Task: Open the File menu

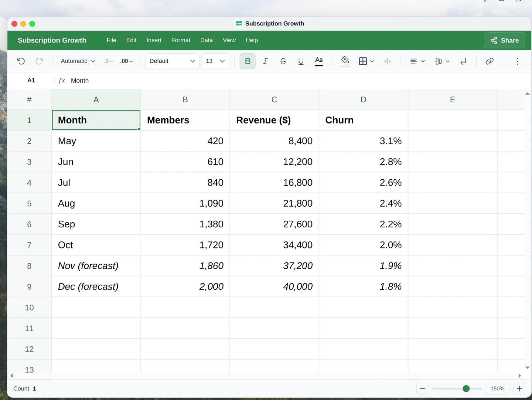Action: (x=112, y=40)
